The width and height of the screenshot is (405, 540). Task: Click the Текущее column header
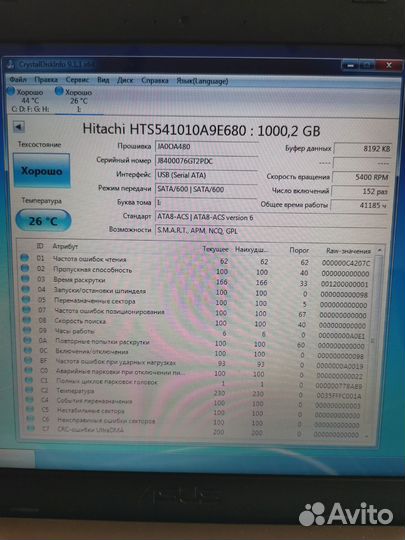[215, 249]
